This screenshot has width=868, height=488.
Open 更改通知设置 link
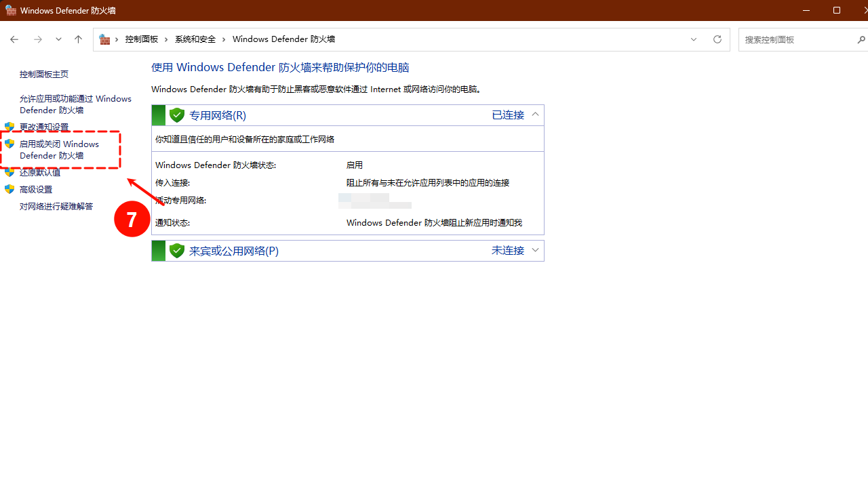(44, 127)
